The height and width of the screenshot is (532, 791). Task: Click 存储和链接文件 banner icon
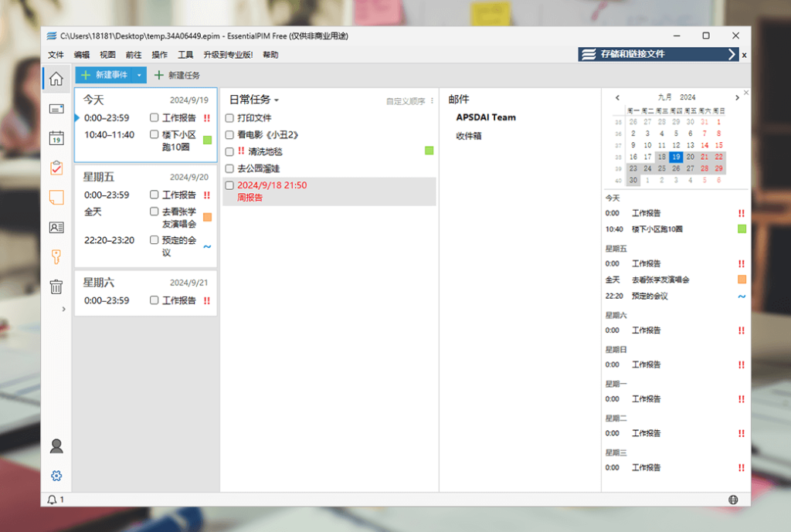tap(588, 54)
